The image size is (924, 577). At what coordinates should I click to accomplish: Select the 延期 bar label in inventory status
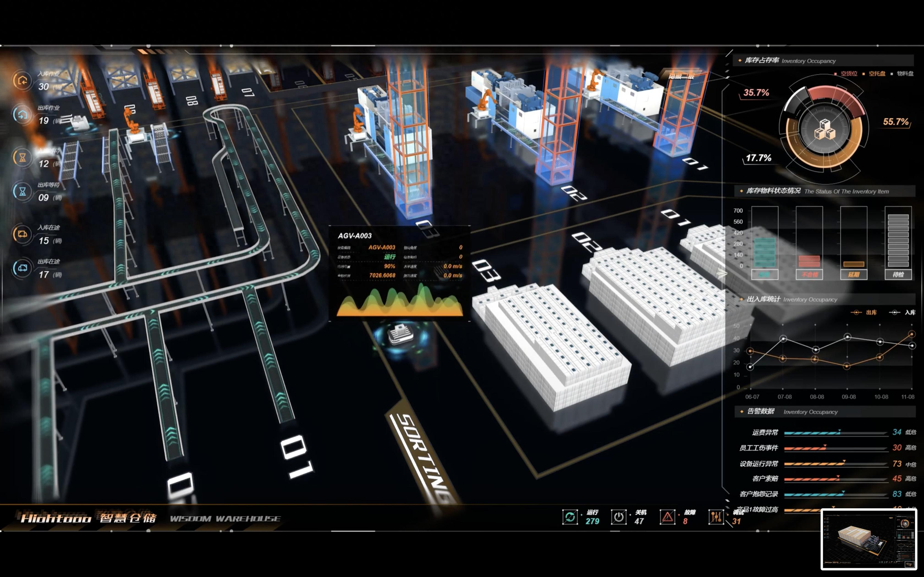click(x=853, y=274)
